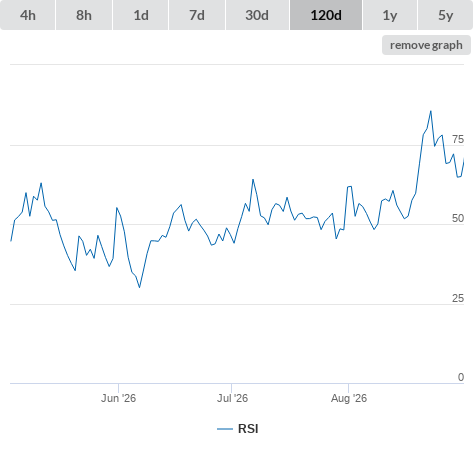Click the 50 y-axis value label
474x455 pixels.
tap(458, 218)
